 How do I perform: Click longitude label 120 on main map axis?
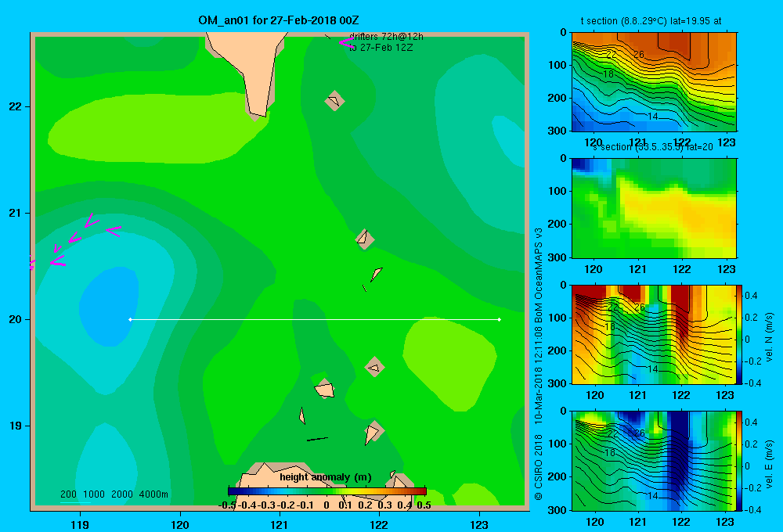coord(180,524)
